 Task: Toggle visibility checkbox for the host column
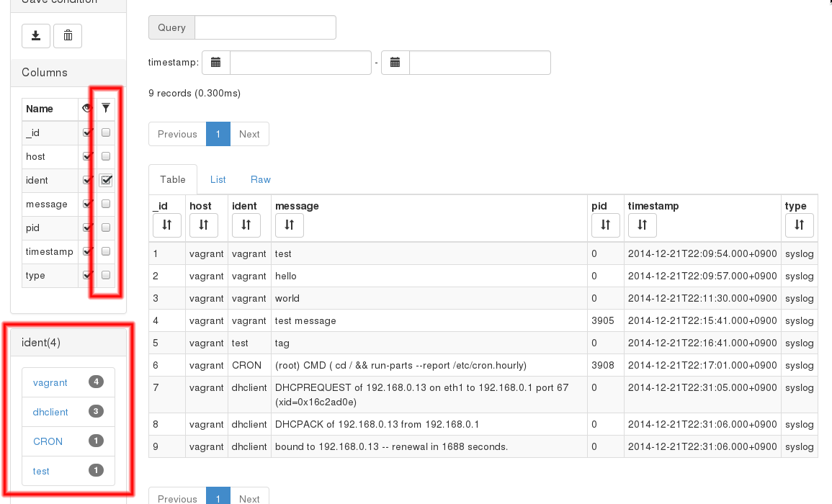pos(86,156)
